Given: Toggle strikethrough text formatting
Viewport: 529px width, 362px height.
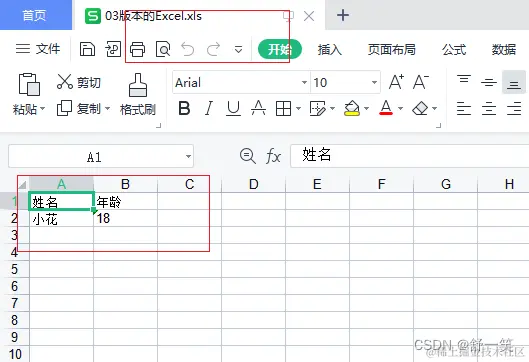Looking at the screenshot, I should point(258,108).
